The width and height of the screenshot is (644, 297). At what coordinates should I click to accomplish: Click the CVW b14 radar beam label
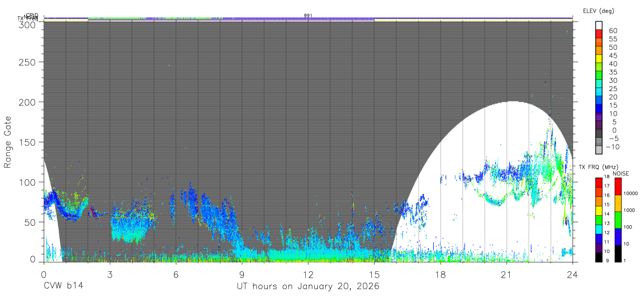(x=63, y=287)
